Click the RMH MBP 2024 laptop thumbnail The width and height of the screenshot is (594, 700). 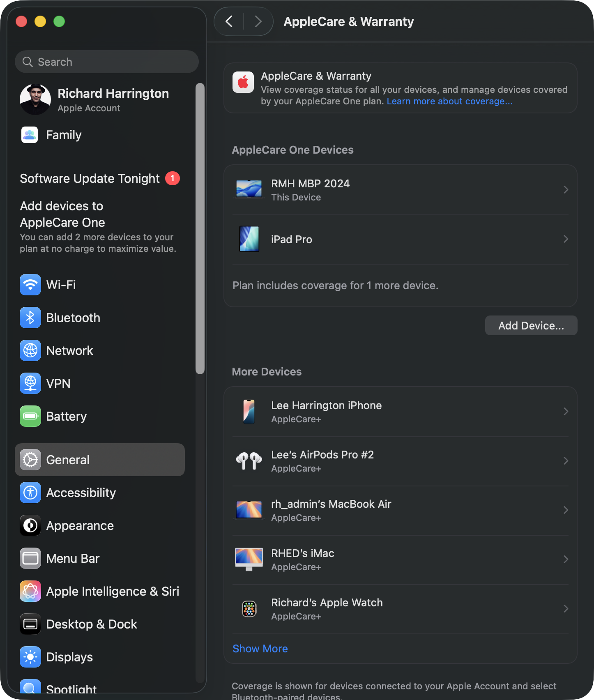click(x=249, y=189)
